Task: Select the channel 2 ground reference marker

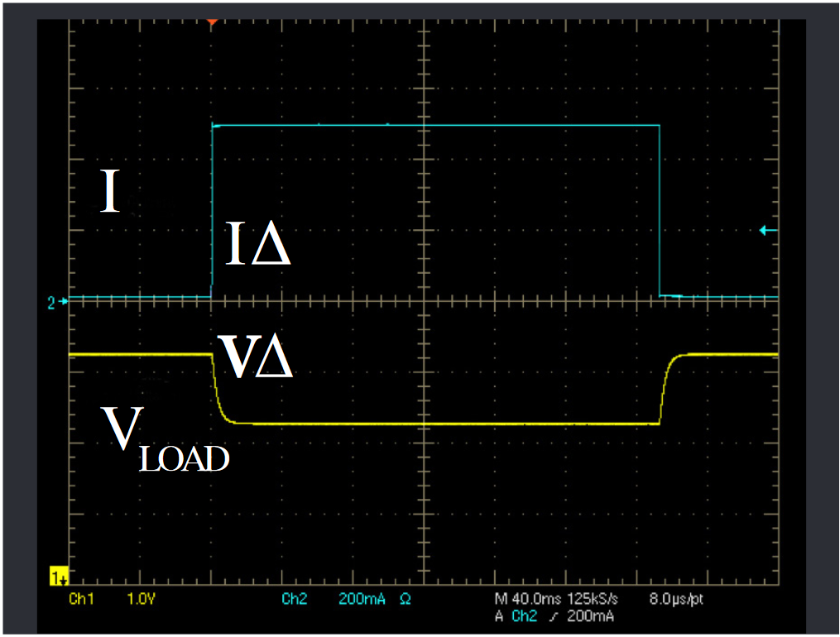Action: (x=51, y=303)
